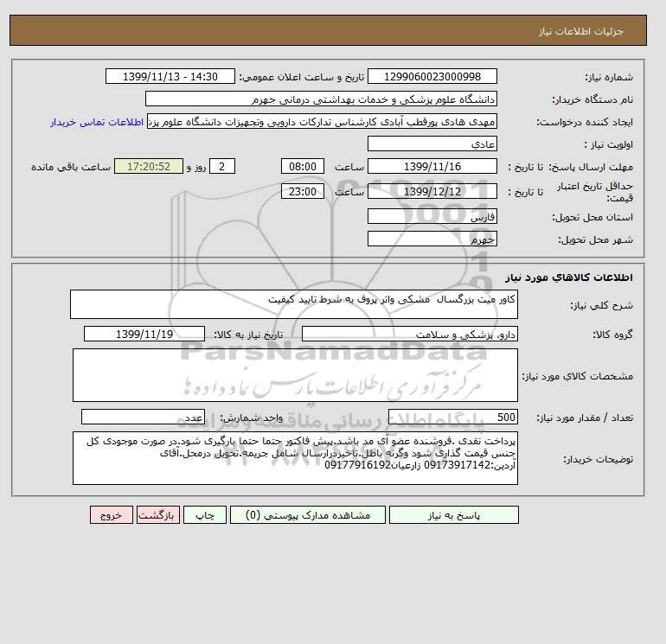Click the ساعت باقی مانده text
This screenshot has width=666, height=644.
pyautogui.click(x=71, y=167)
